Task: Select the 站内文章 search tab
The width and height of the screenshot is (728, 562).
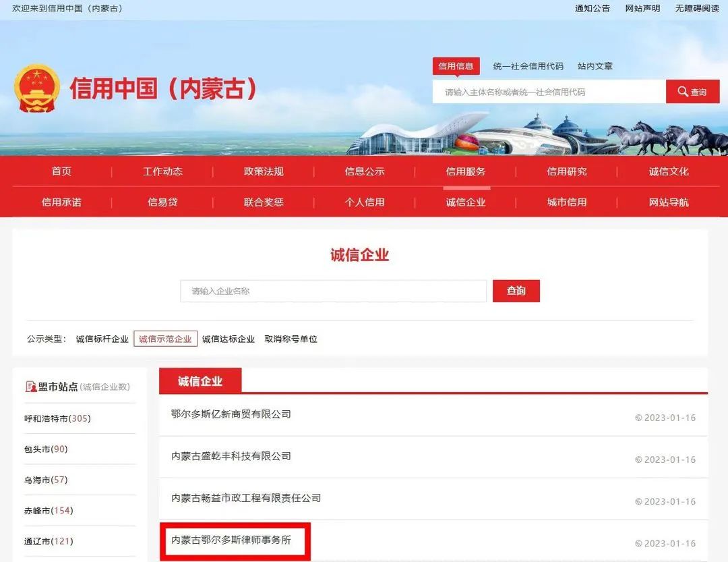Action: 595,66
